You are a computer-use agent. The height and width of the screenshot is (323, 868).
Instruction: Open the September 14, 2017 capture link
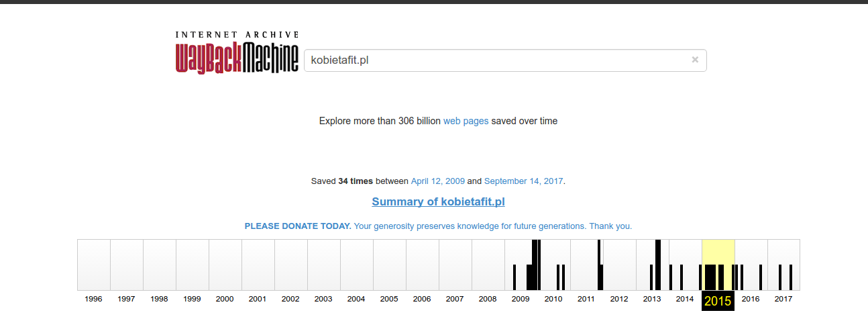(x=523, y=181)
